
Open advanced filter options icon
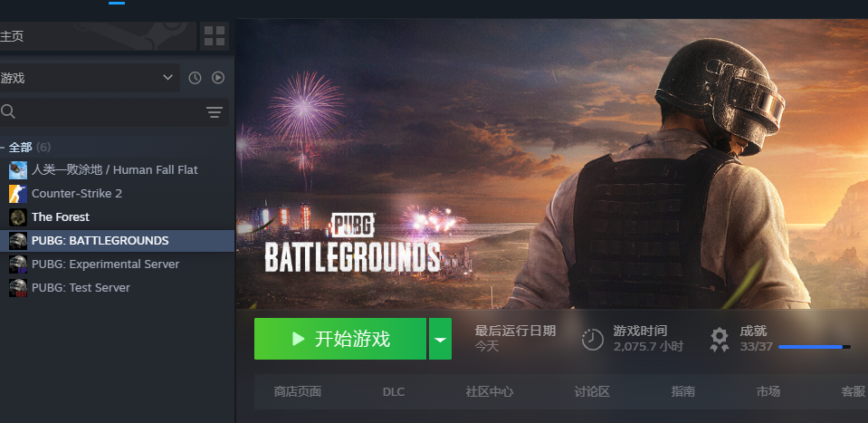pos(215,112)
